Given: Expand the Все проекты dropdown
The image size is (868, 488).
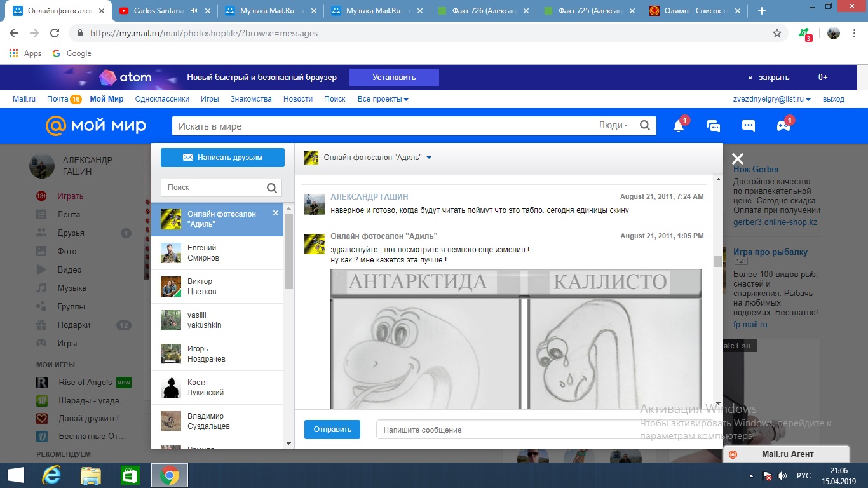Looking at the screenshot, I should coord(383,99).
